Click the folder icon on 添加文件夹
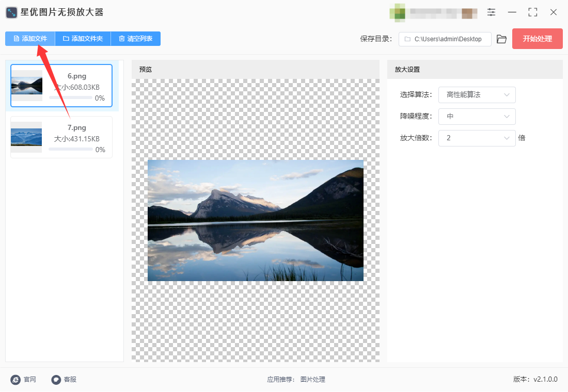This screenshot has height=392, width=568. tap(66, 38)
